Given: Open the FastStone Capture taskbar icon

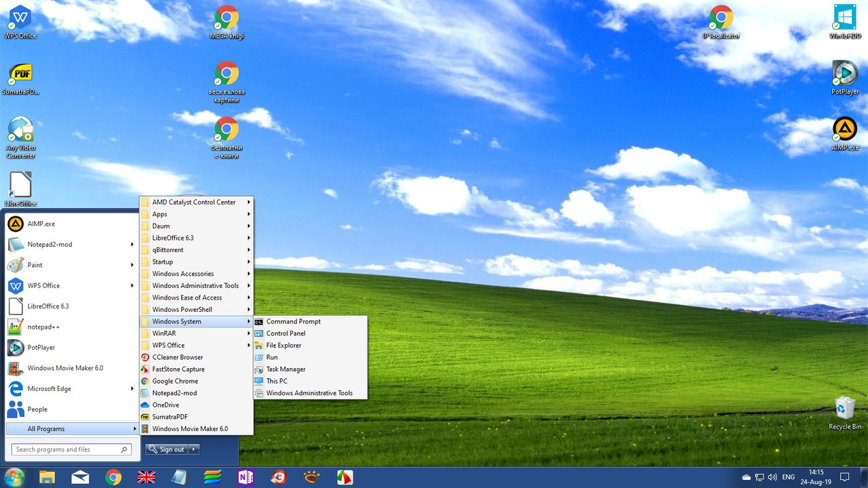Looking at the screenshot, I should pos(344,477).
